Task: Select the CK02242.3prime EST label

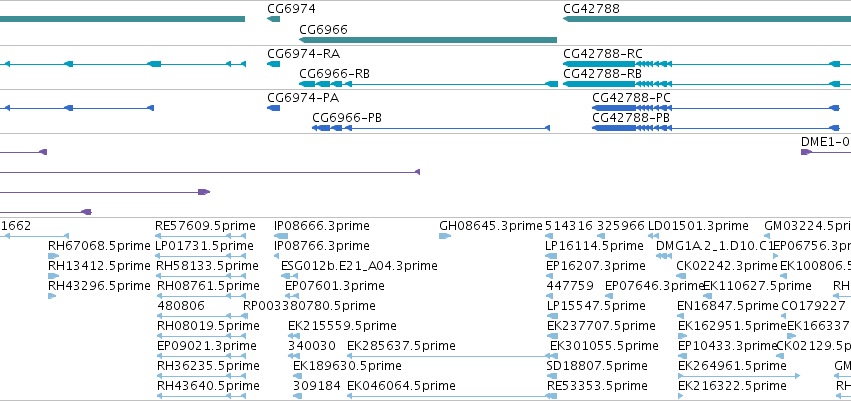Action: [x=727, y=266]
